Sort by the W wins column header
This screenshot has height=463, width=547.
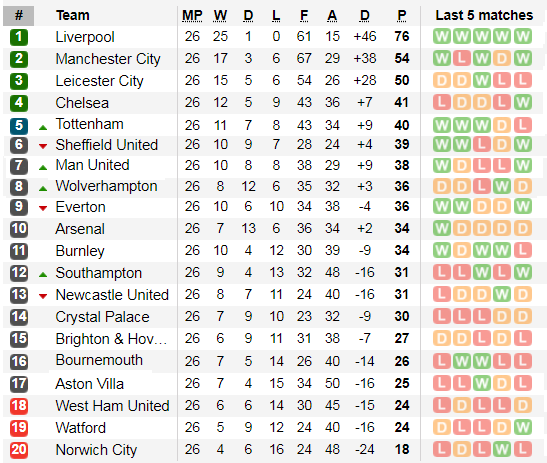pos(220,16)
